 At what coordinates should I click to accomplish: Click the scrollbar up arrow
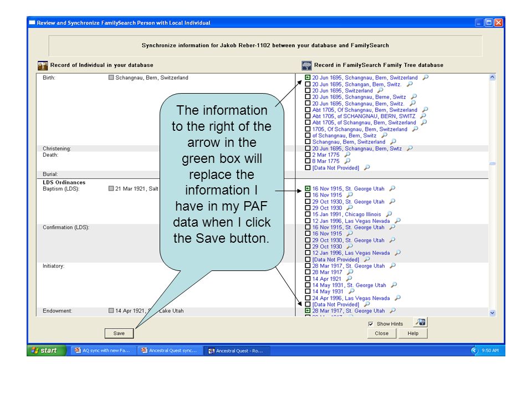click(x=492, y=78)
